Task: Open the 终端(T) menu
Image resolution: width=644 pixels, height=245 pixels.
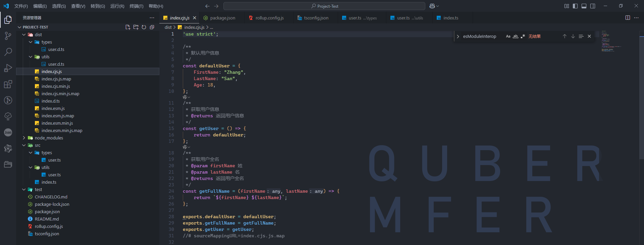Action: coord(137,6)
